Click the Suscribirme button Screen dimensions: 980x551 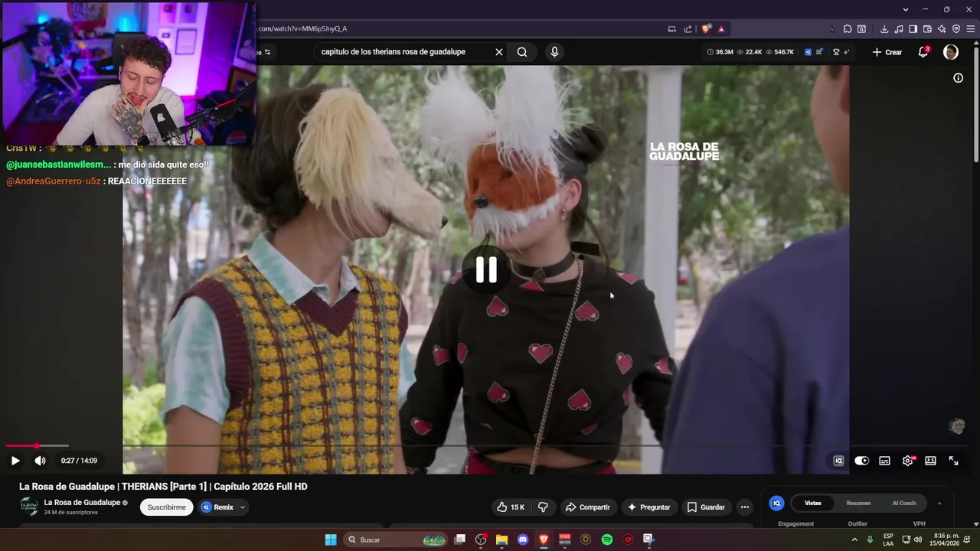tap(166, 507)
